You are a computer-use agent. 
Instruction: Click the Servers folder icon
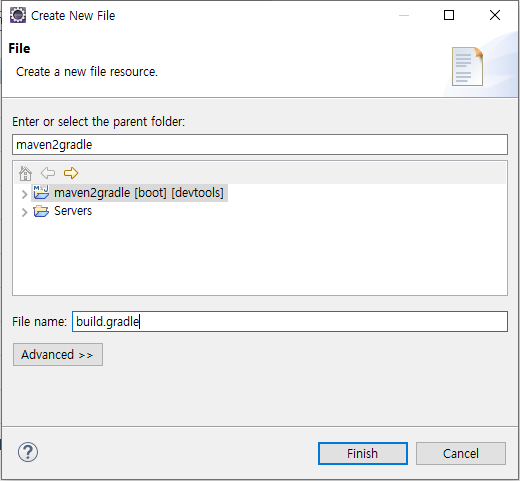pos(41,211)
